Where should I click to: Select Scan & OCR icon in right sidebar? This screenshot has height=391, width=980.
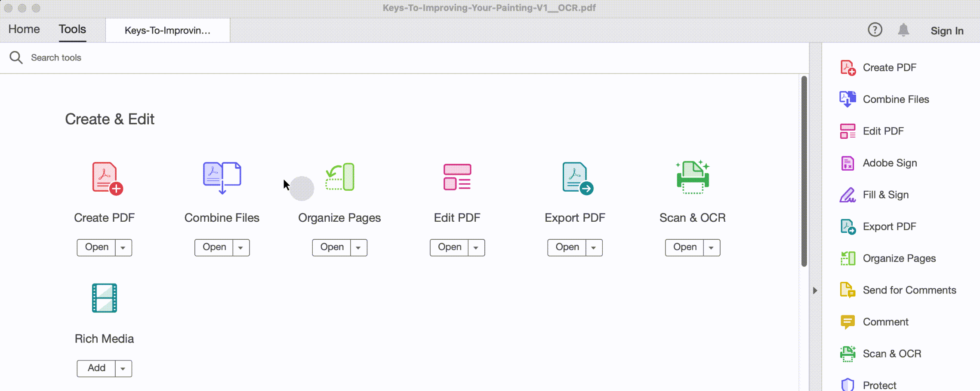(x=848, y=354)
